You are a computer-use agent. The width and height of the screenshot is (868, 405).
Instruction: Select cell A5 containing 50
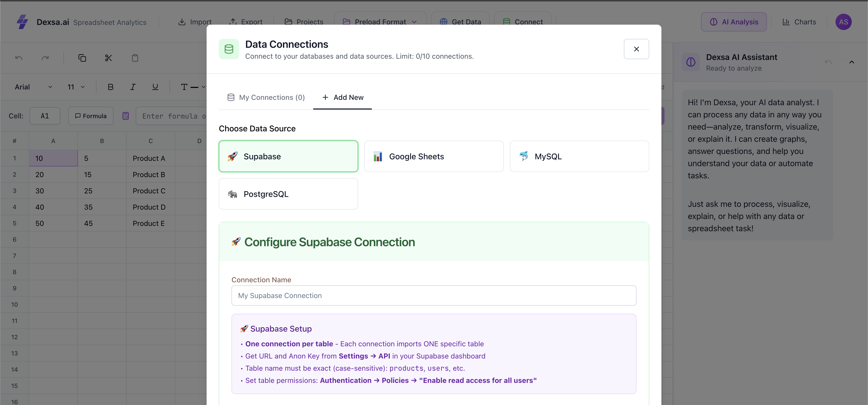53,223
